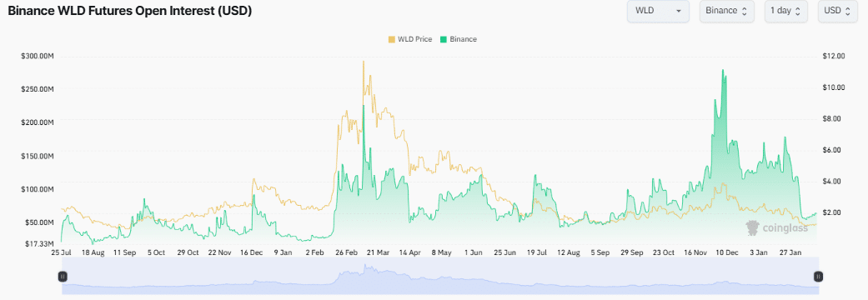
Task: Grab the left range slider handle
Action: point(63,276)
